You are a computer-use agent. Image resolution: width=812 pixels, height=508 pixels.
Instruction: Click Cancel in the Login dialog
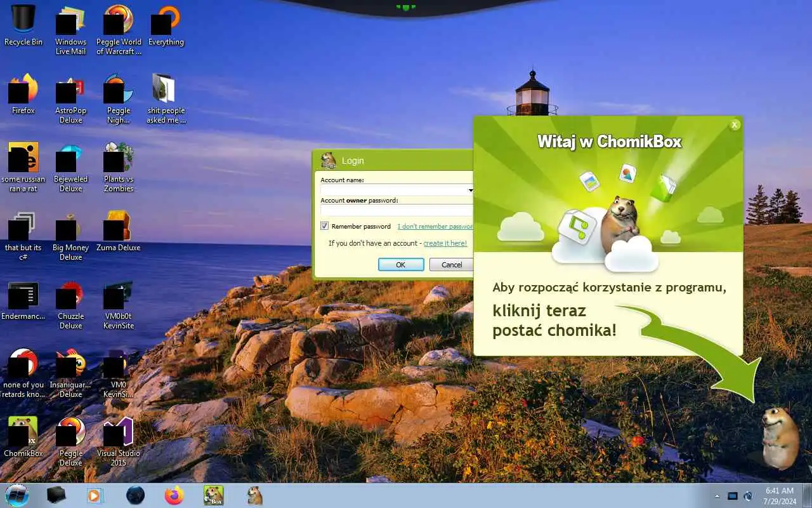[451, 265]
